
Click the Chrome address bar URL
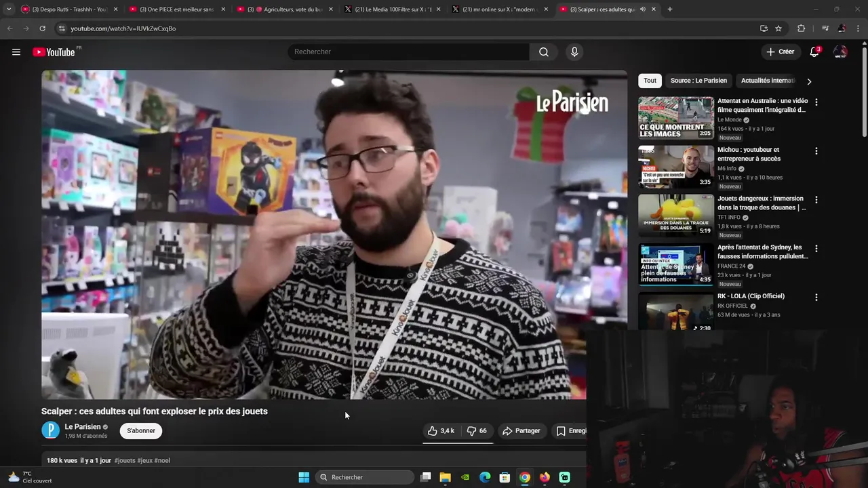coord(123,28)
